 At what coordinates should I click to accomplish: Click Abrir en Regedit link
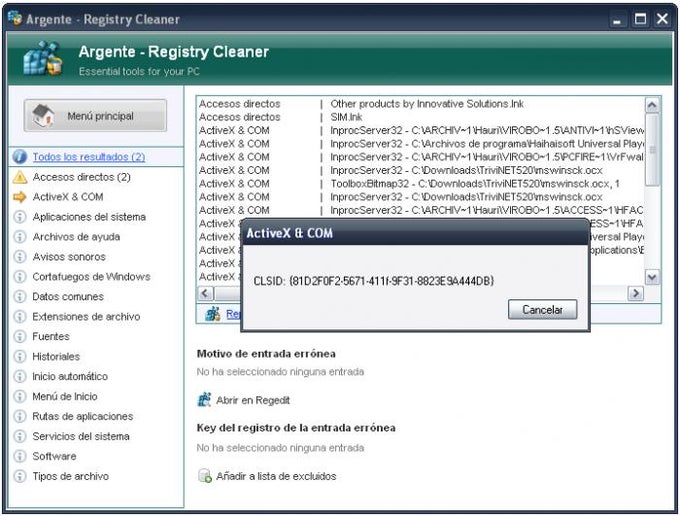pyautogui.click(x=253, y=400)
